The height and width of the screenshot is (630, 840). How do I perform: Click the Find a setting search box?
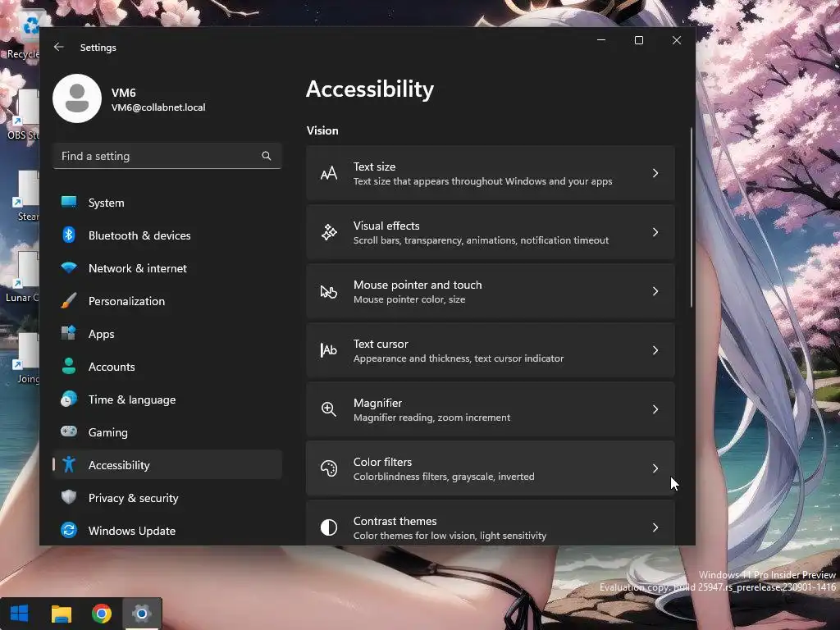(167, 156)
